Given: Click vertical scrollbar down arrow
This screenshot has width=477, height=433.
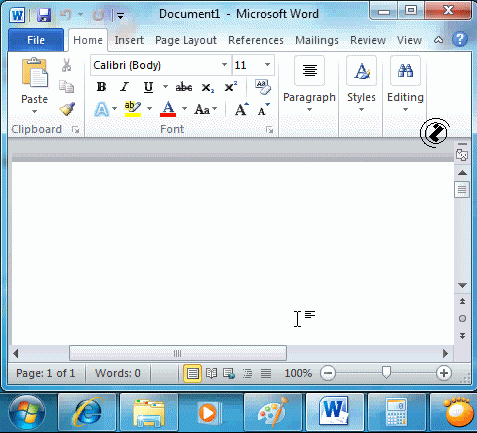Looking at the screenshot, I should click(x=462, y=285).
